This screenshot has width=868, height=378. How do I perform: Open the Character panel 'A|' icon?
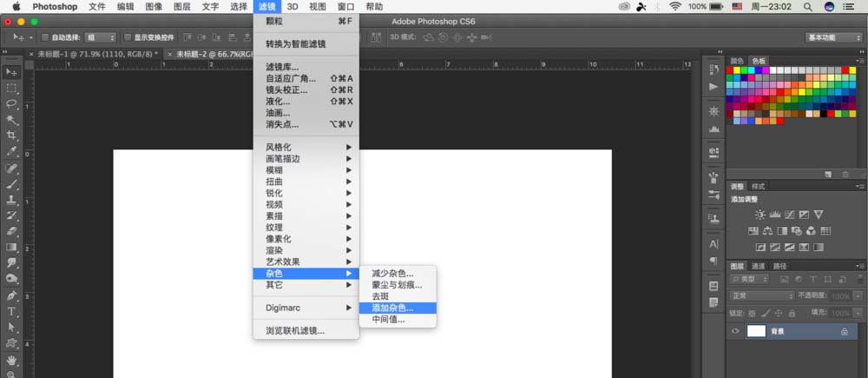tap(713, 244)
